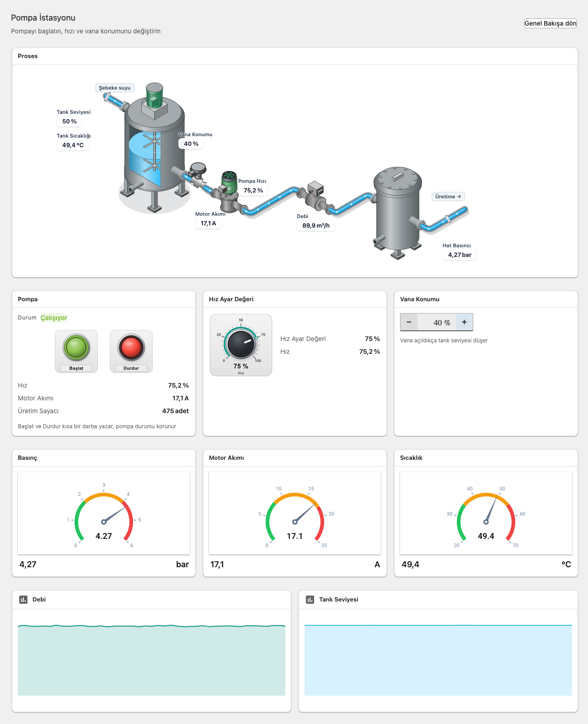Click the green pump motor graphic
This screenshot has height=724, width=588.
(229, 182)
